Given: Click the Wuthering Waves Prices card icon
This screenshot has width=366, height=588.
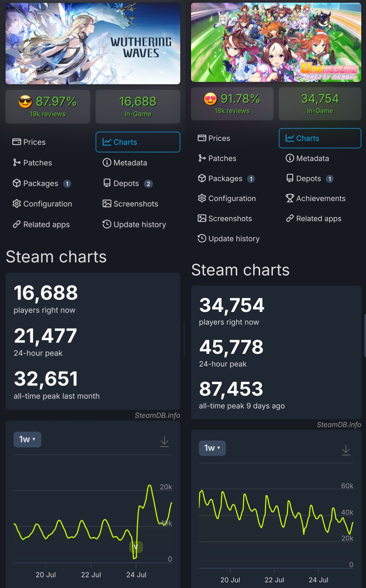Looking at the screenshot, I should click(16, 142).
